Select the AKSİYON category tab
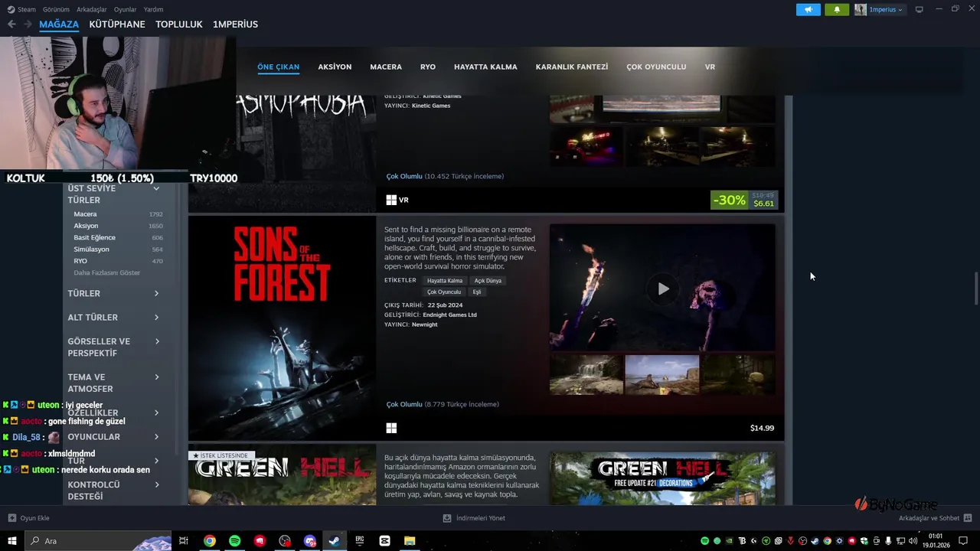Screen dimensions: 980x551 pyautogui.click(x=335, y=67)
